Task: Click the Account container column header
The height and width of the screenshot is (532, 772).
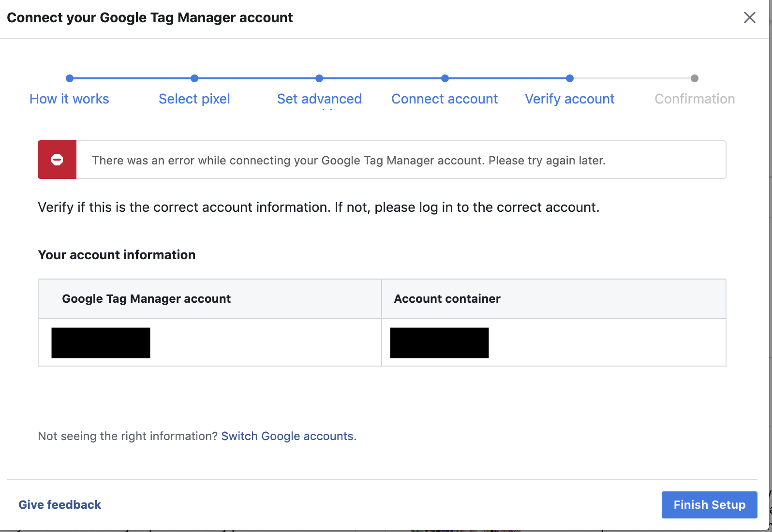Action: [447, 299]
